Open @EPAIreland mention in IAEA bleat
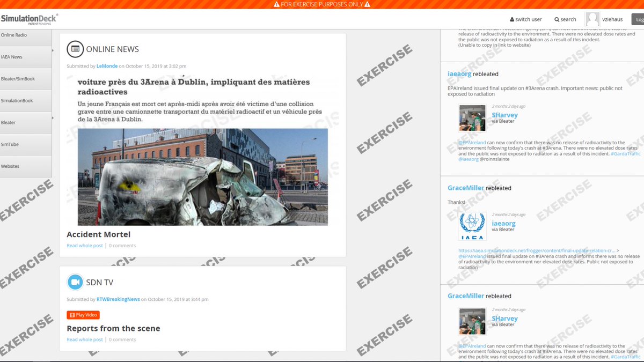Viewport: 644px width, 362px height. (x=472, y=256)
